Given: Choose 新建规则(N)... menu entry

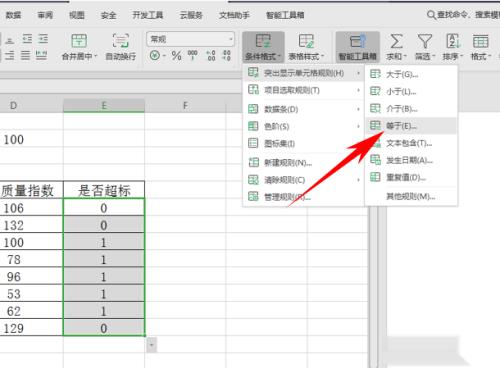Looking at the screenshot, I should click(304, 163).
